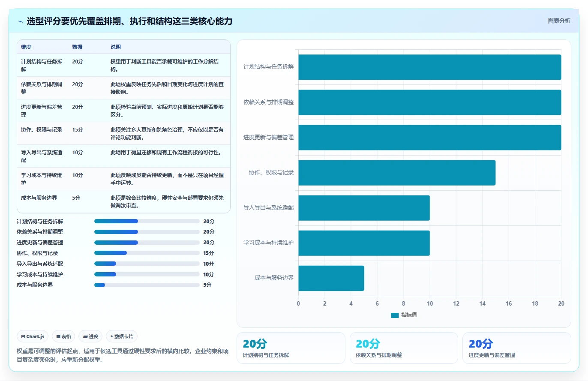588x381 pixels.
Task: Click the footnote starting 权重是可调整的评估起点
Action: 123,355
